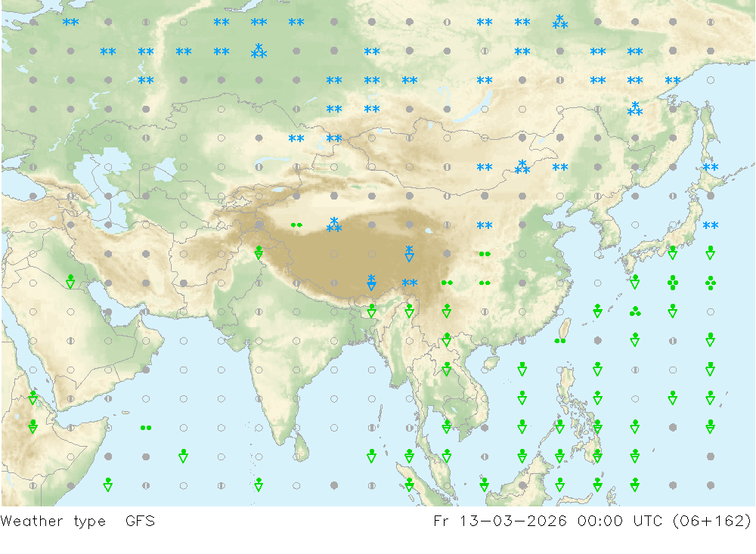Click the three-dot green rain symbol east of Taiwan
The width and height of the screenshot is (756, 554).
[x=635, y=311]
